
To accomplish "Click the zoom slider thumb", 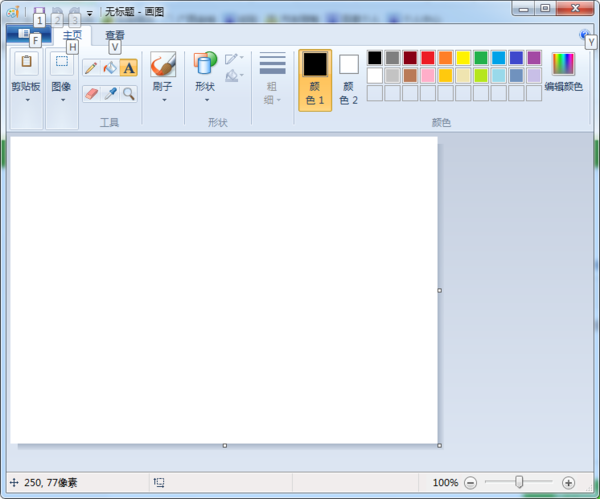I will click(519, 482).
